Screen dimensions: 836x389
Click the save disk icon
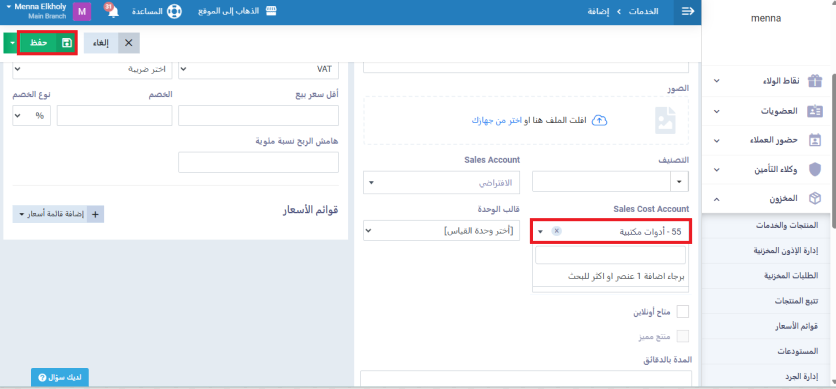coord(67,43)
